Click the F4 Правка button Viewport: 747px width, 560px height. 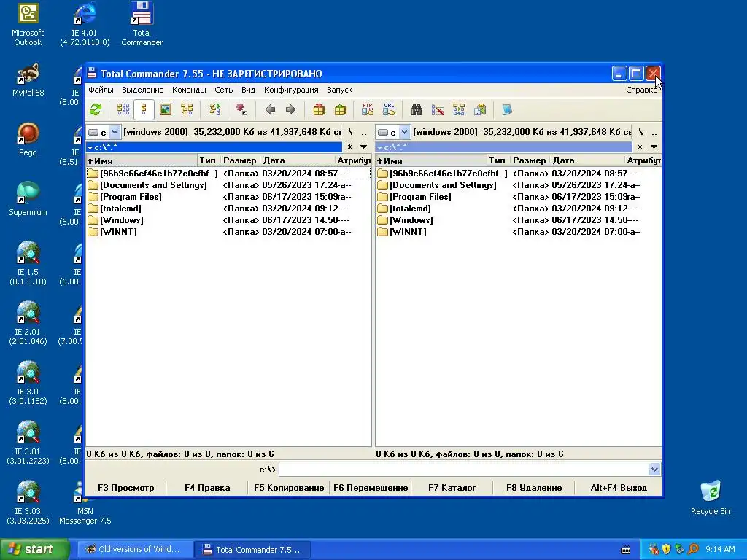(x=207, y=488)
